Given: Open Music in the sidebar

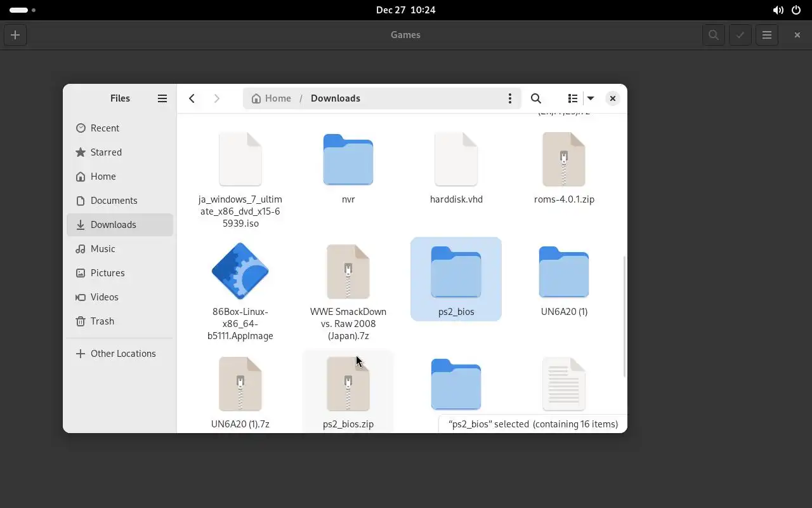Looking at the screenshot, I should (120, 249).
